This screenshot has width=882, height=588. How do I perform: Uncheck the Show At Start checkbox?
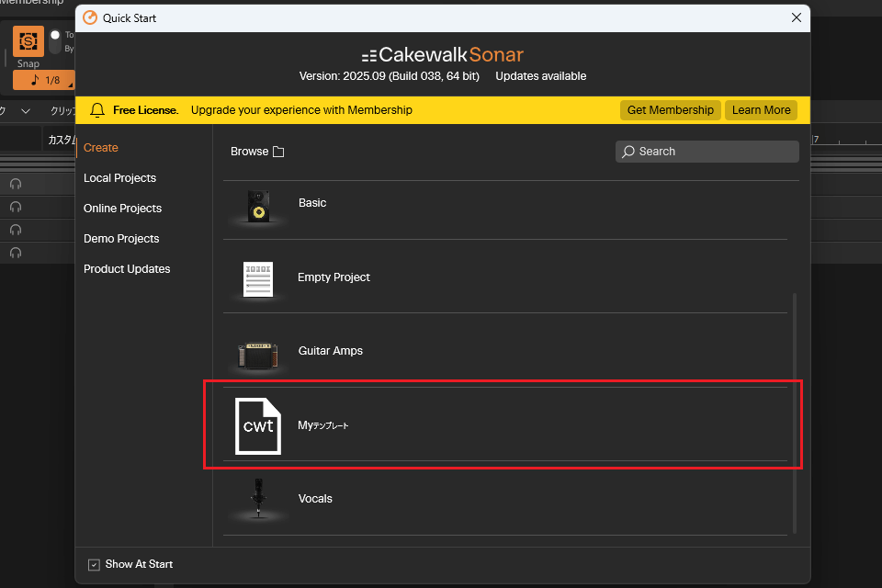tap(94, 565)
